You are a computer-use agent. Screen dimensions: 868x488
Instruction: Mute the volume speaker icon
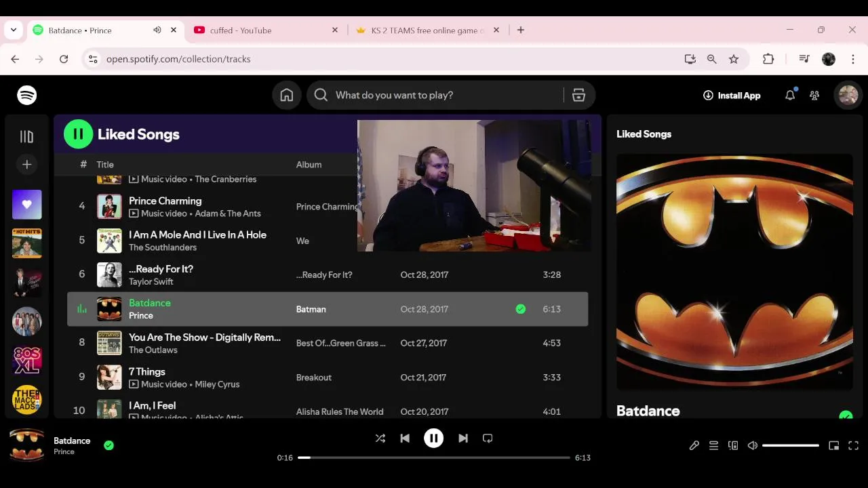pos(752,445)
